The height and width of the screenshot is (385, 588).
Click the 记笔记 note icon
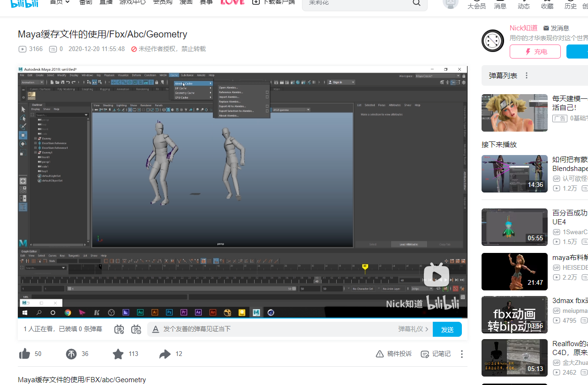coord(425,354)
